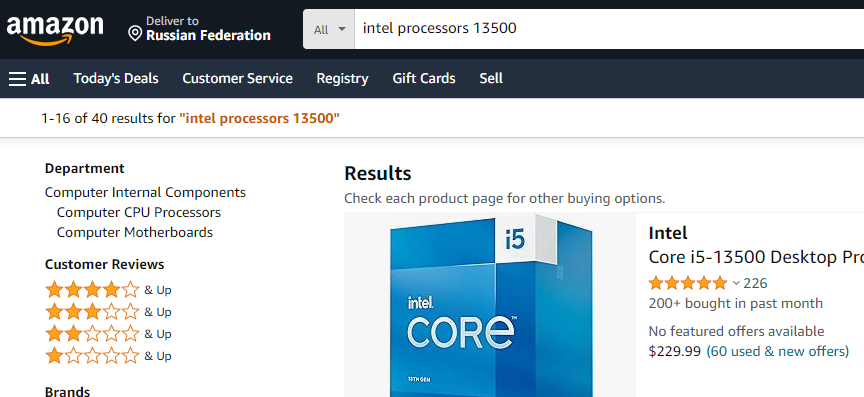Filter by 4 stars & Up rating

(108, 290)
